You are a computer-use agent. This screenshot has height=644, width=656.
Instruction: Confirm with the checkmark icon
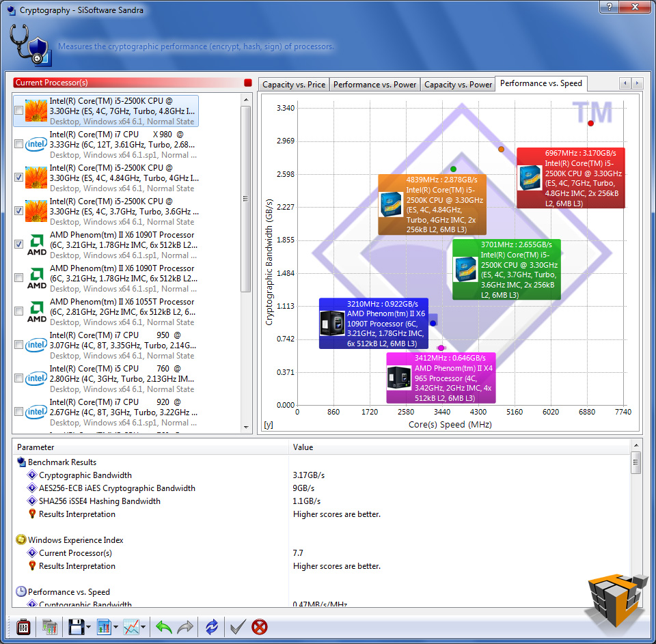238,627
